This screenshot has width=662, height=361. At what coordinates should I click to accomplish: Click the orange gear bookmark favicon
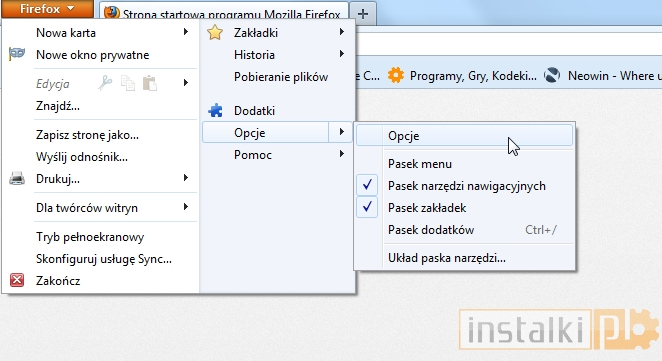(x=396, y=76)
